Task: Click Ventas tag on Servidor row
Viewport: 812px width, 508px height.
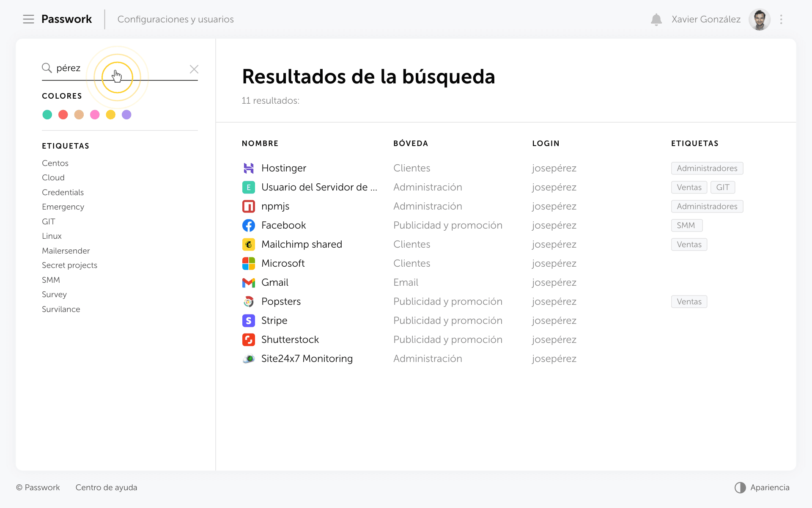Action: [689, 187]
